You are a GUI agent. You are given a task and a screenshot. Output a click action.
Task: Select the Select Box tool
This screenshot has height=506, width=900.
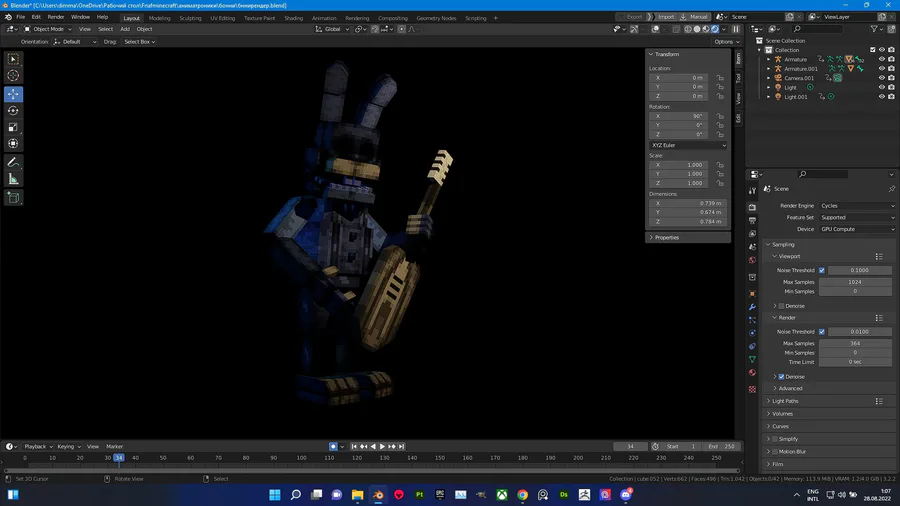13,59
